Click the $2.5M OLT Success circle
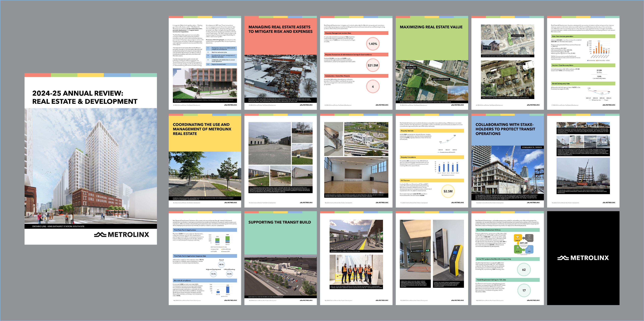The width and height of the screenshot is (644, 321). (448, 191)
